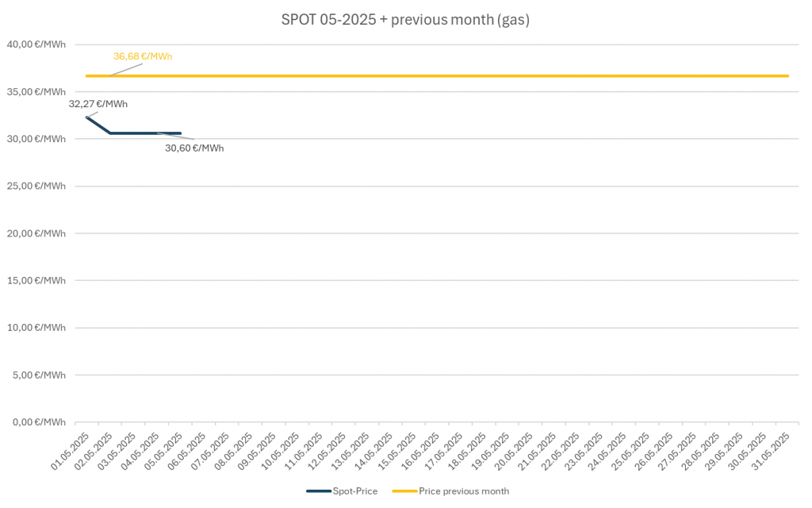The width and height of the screenshot is (812, 508).
Task: Click the dark blue Spot-Price legend line marker
Action: (x=318, y=491)
